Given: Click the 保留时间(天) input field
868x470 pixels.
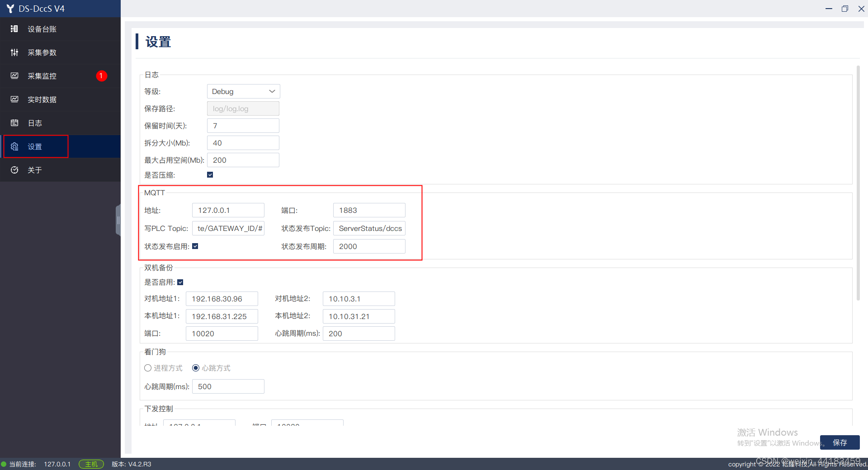Looking at the screenshot, I should click(x=243, y=126).
